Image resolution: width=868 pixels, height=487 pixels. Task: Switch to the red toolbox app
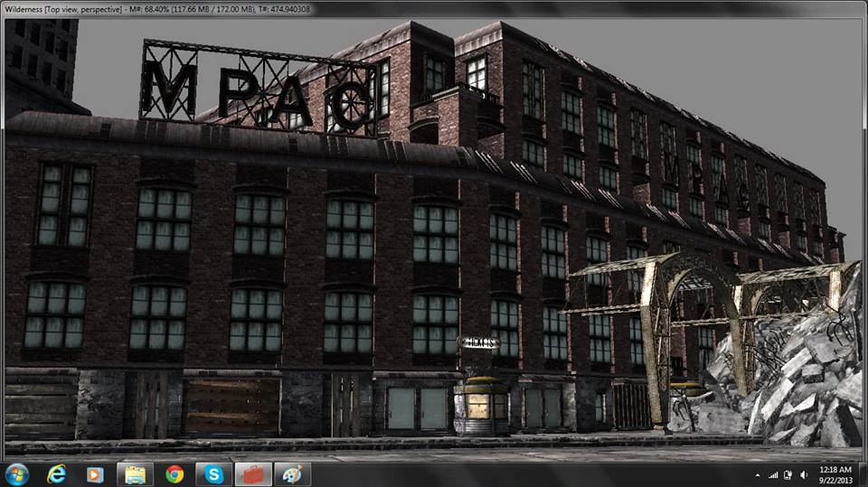pos(253,475)
